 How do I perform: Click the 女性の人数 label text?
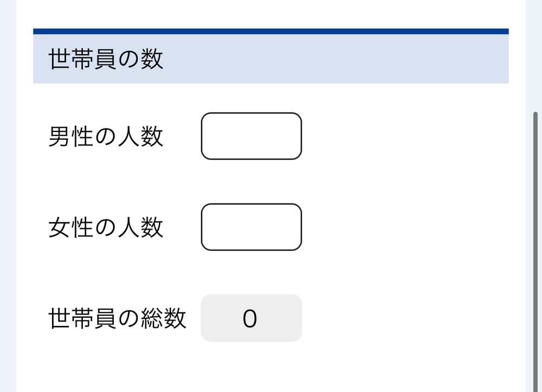tap(106, 227)
